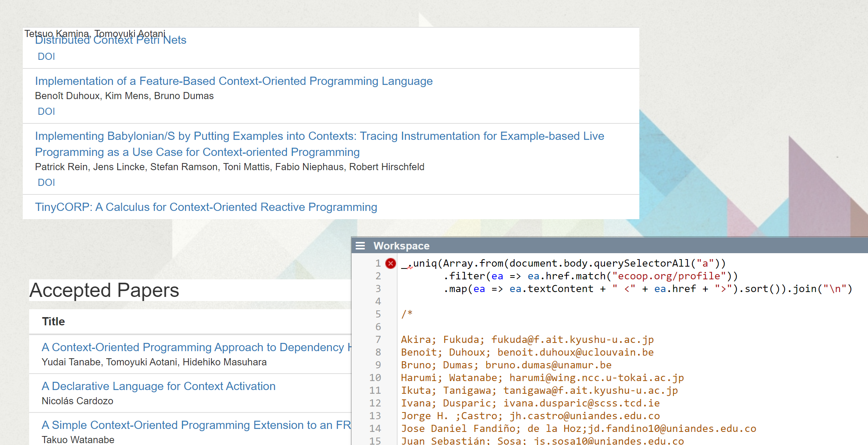Open DOI link under Distributed Context Petri Nets
The height and width of the screenshot is (445, 868).
[x=46, y=56]
